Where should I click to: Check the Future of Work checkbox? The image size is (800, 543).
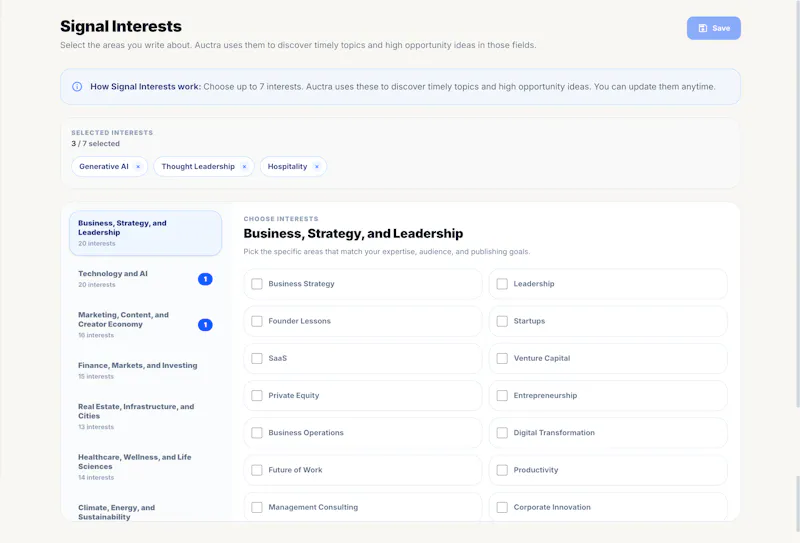point(257,470)
